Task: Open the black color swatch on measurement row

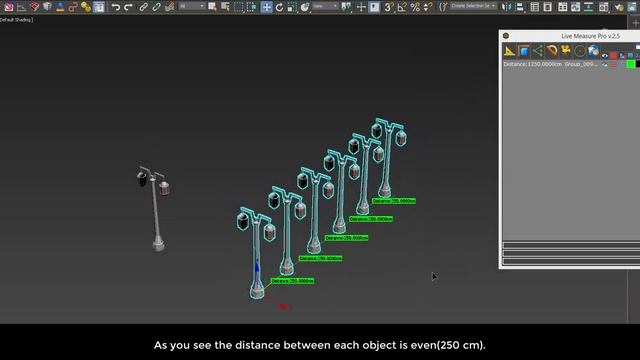Action: 638,64
